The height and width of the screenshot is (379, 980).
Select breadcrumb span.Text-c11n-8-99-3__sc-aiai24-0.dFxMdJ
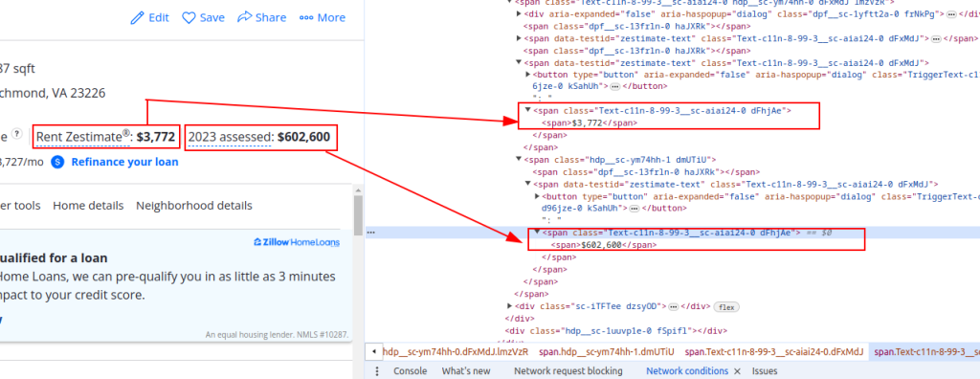pos(774,351)
